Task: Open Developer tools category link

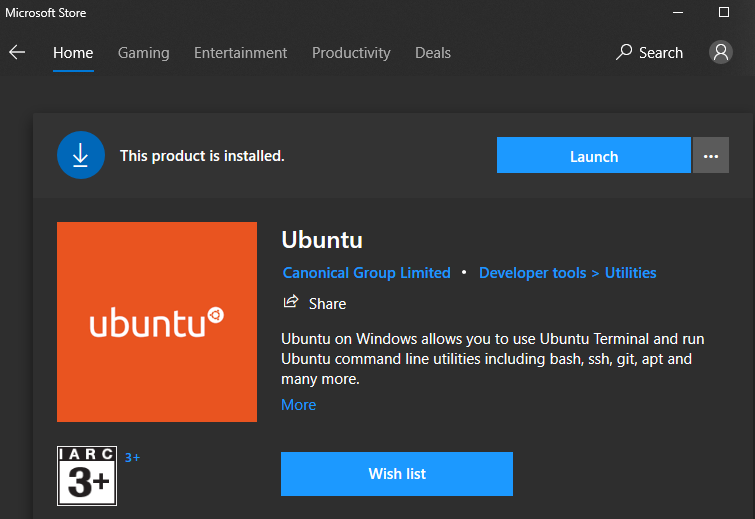Action: (533, 273)
